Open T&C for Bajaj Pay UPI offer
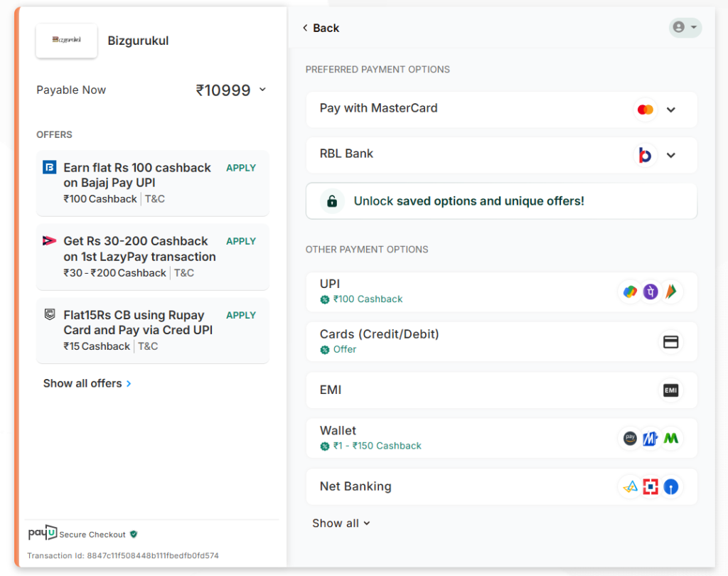This screenshot has width=728, height=576. point(154,199)
